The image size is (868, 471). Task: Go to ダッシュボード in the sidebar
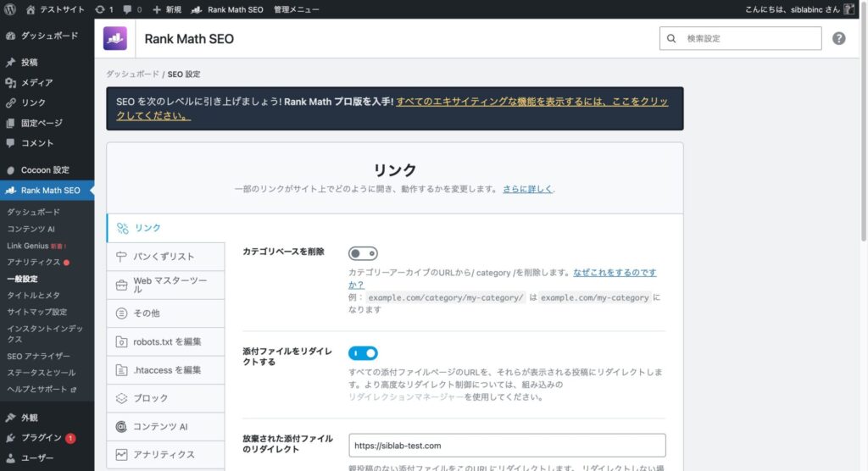coord(47,36)
